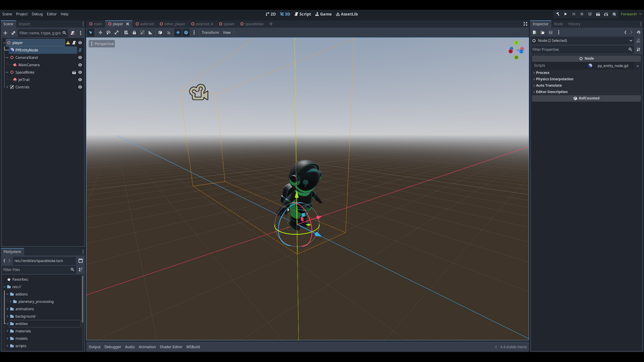644x362 pixels.
Task: Click the Build project hammer icon
Action: [557, 14]
